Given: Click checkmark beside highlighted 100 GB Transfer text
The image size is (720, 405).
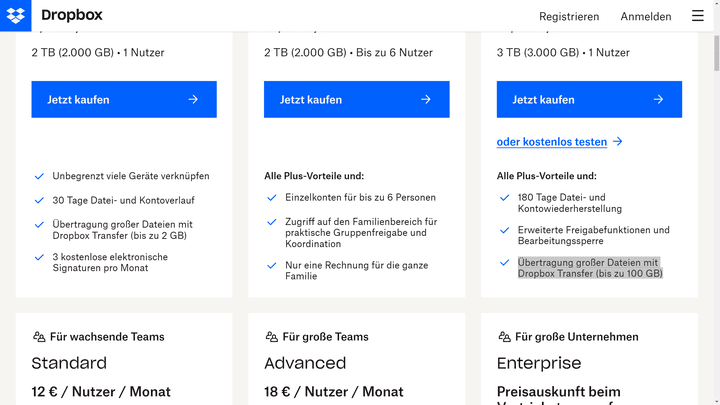Looking at the screenshot, I should (504, 263).
